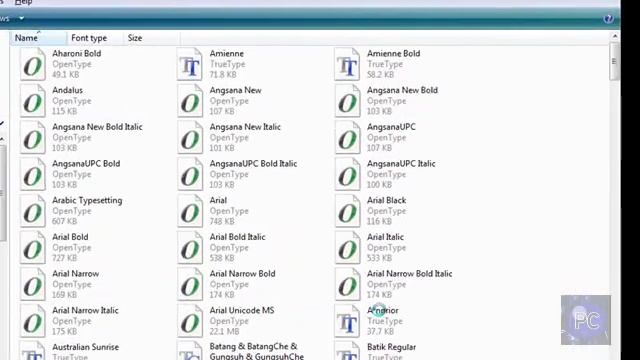Click the 22.1 MB size text
Viewport: 640px width, 360px height.
[x=224, y=332]
